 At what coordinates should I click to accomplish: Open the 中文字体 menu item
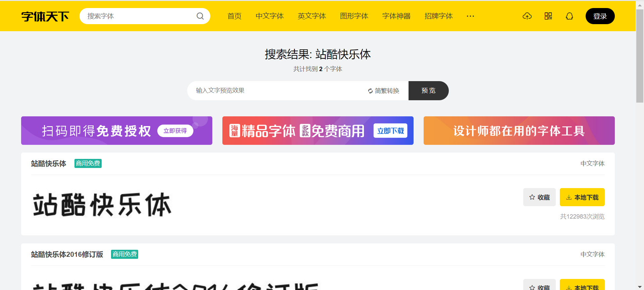[x=270, y=16]
